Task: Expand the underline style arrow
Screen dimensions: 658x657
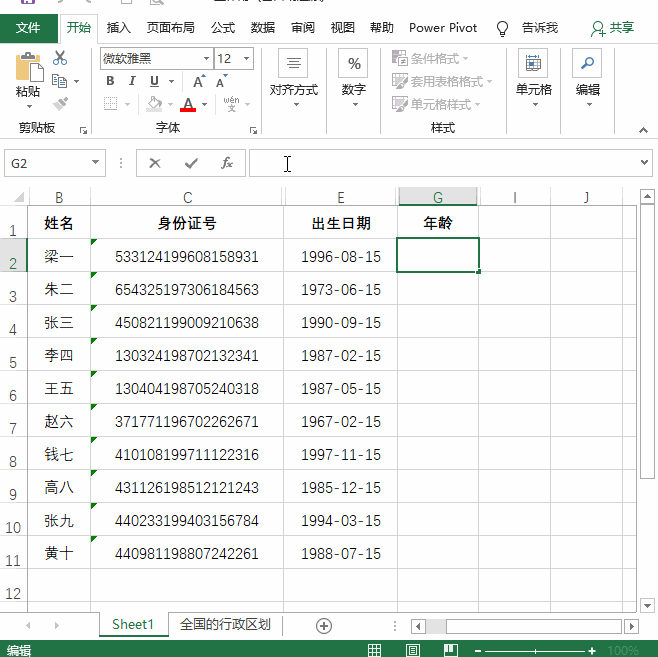Action: [x=171, y=81]
